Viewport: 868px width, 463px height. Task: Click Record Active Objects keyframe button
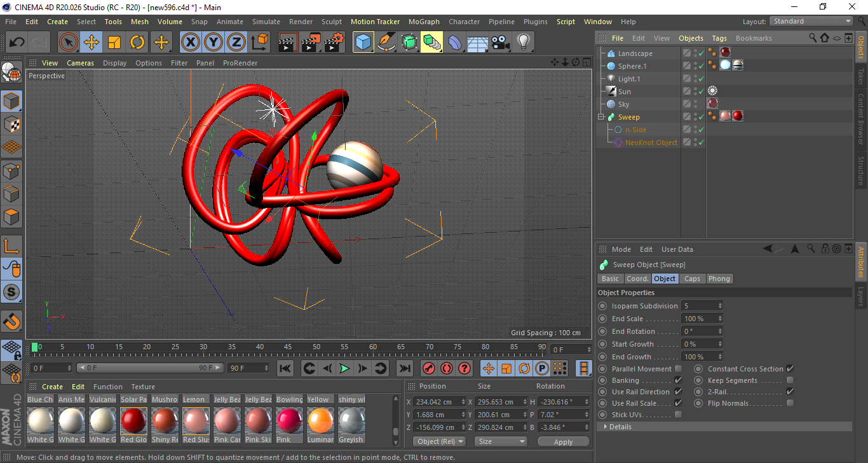point(429,368)
